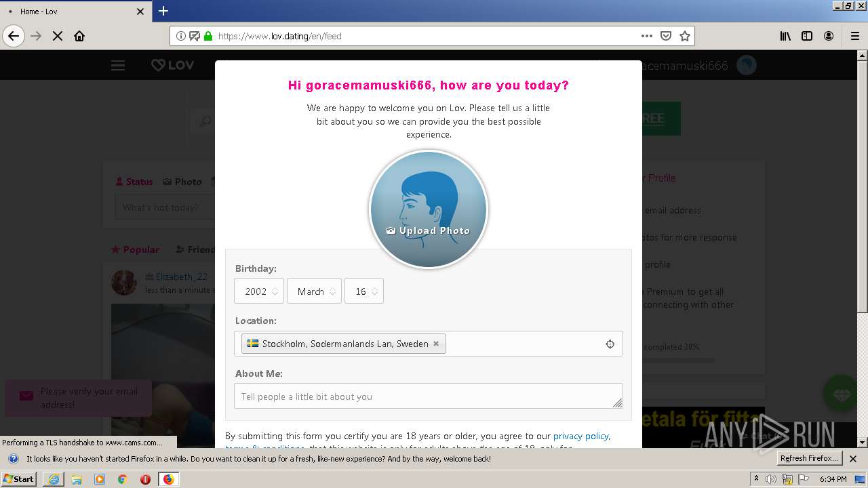Screen dimensions: 868x488
Task: Open the Firefox home page icon
Action: tap(79, 36)
